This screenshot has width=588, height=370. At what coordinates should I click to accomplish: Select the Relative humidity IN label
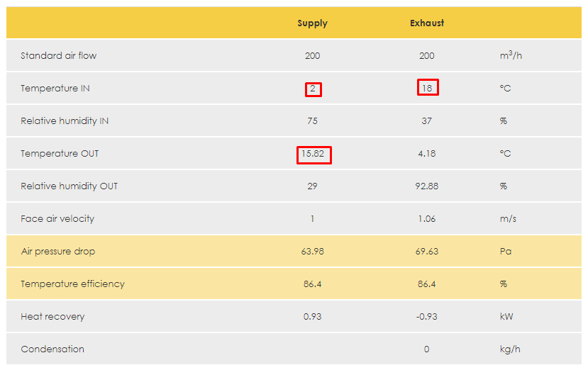tap(65, 121)
